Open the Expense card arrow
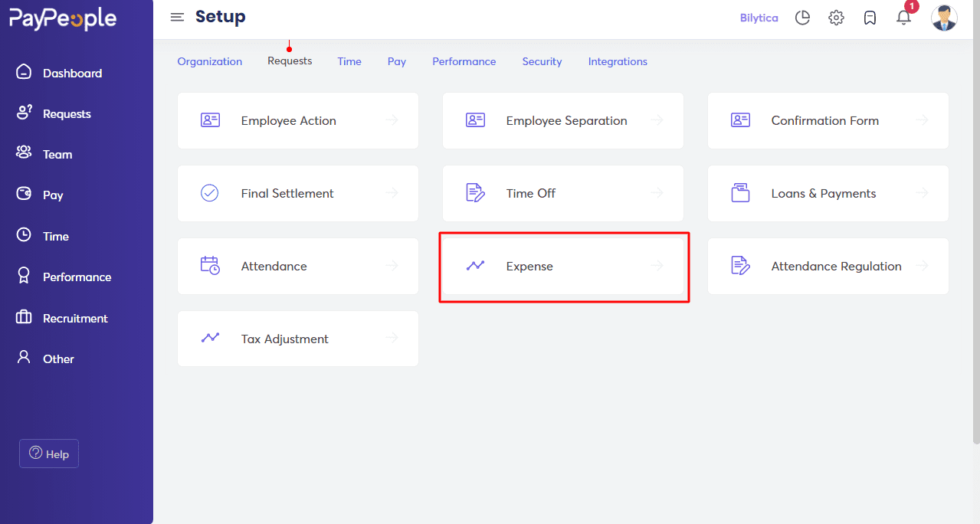980x524 pixels. pyautogui.click(x=657, y=266)
